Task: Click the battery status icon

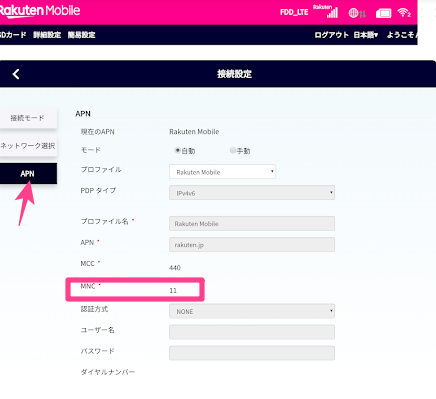Action: (x=383, y=13)
